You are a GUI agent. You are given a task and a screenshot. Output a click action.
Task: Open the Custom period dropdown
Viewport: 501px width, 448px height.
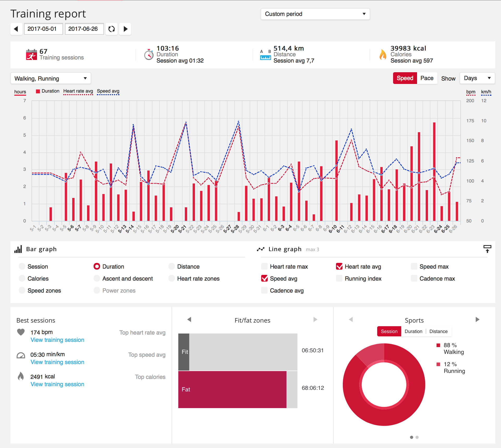click(315, 14)
